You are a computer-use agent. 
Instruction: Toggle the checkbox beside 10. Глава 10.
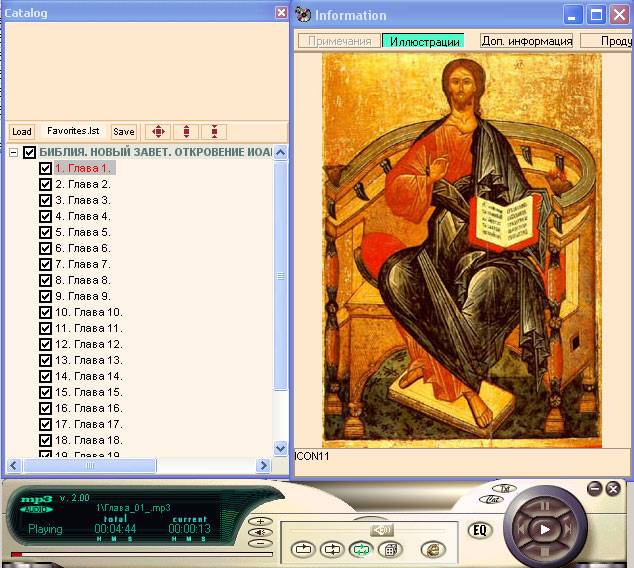45,312
